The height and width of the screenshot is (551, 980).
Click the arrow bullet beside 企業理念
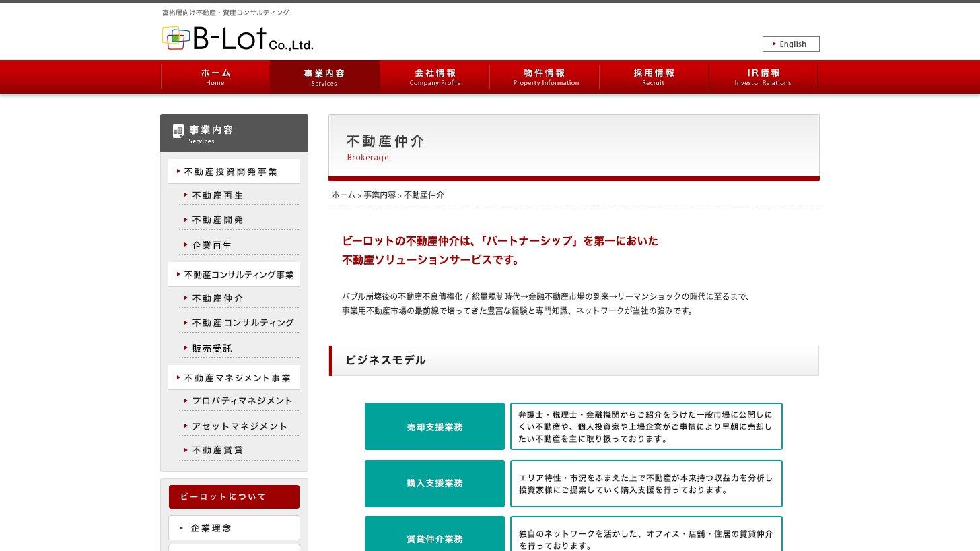pyautogui.click(x=181, y=528)
